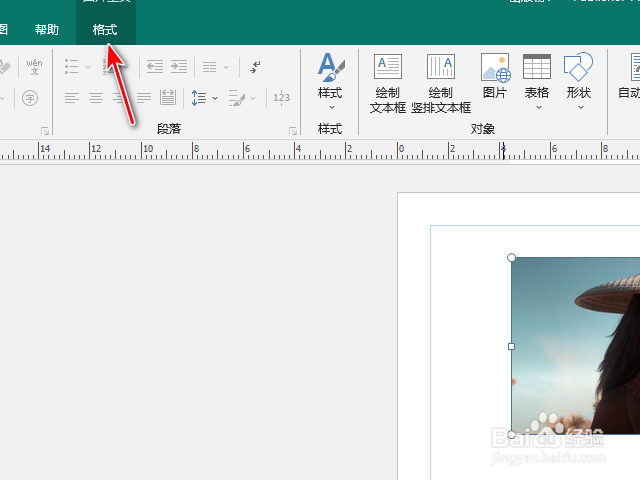
Task: Switch to the 帮助 tab
Action: [x=47, y=30]
